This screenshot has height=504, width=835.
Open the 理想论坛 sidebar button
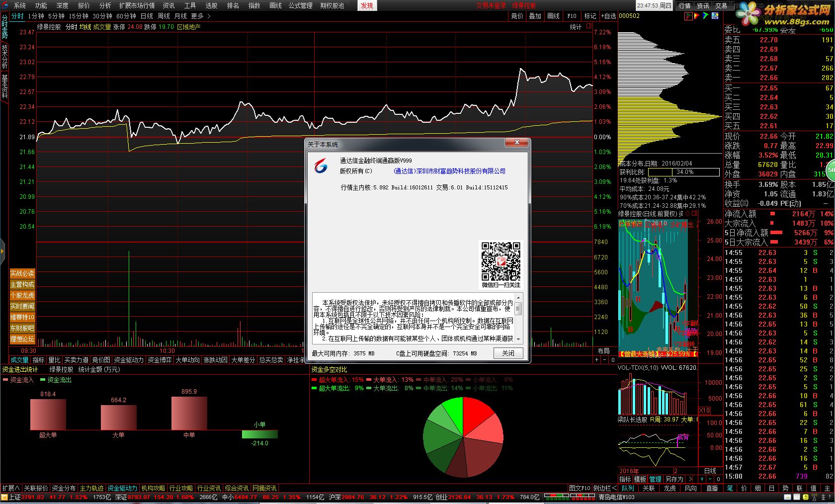pos(22,339)
